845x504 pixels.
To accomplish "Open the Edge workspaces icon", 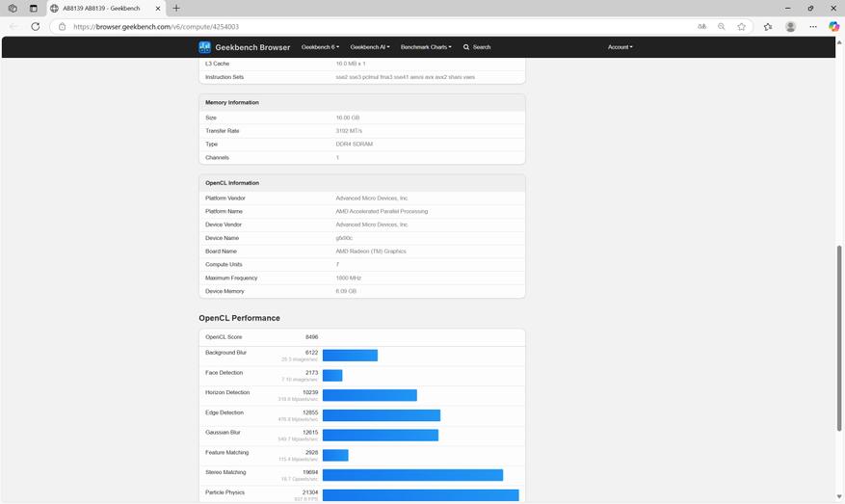I will 13,8.
